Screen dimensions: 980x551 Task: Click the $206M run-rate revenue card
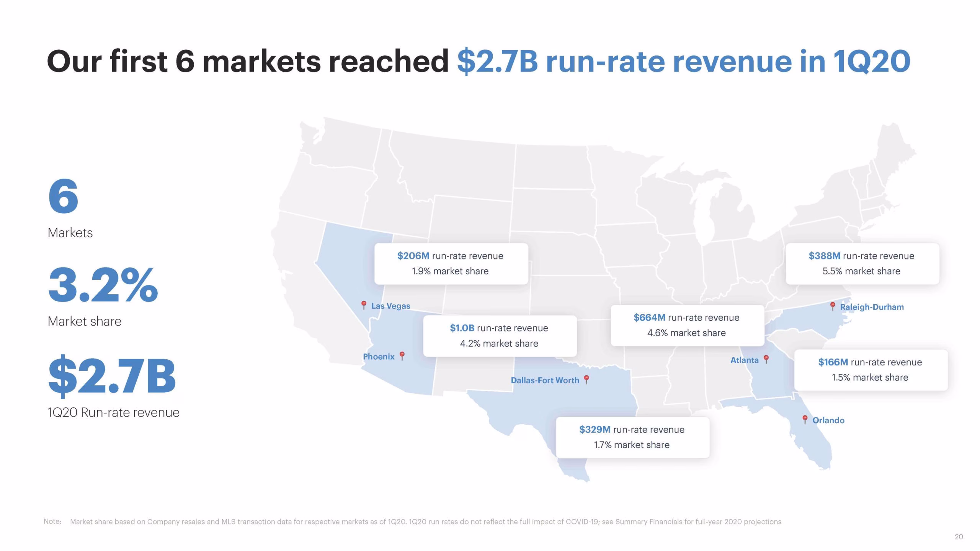pyautogui.click(x=451, y=264)
